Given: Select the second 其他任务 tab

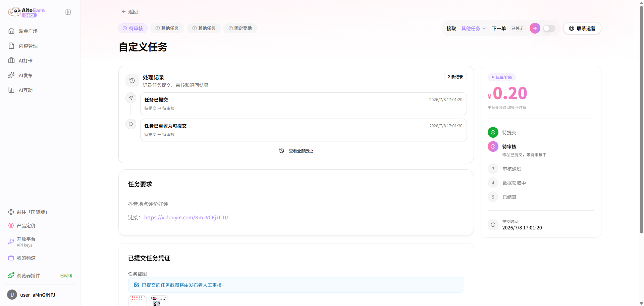Looking at the screenshot, I should point(204,28).
